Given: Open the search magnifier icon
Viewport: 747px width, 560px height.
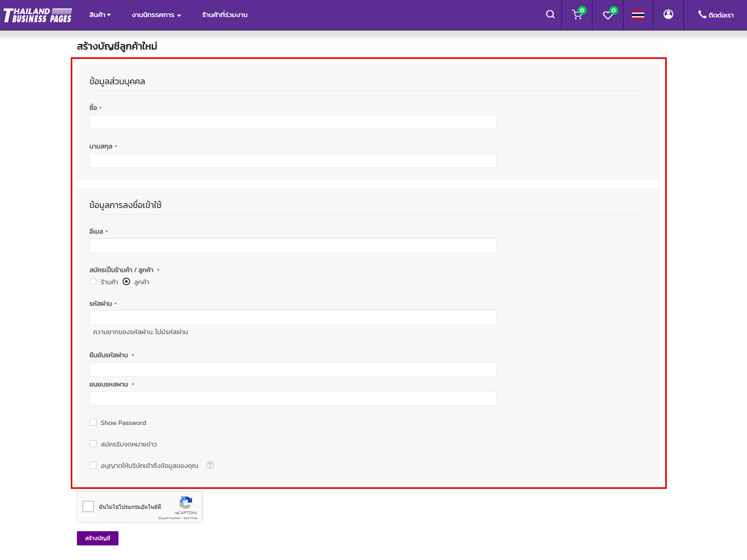Looking at the screenshot, I should coord(550,15).
